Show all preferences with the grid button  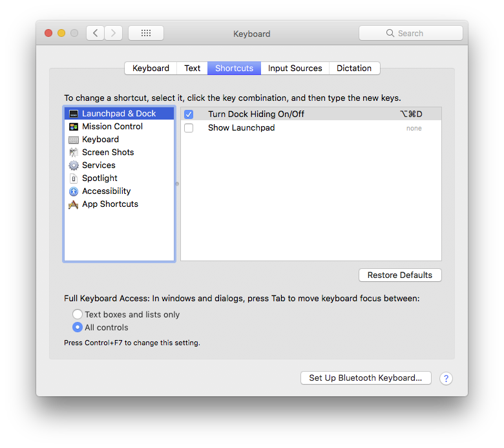click(146, 33)
